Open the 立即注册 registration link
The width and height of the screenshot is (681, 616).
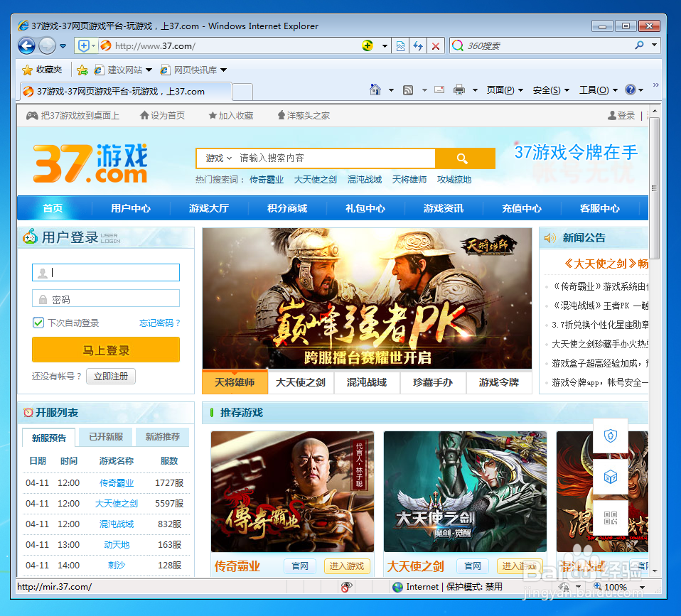pyautogui.click(x=110, y=376)
